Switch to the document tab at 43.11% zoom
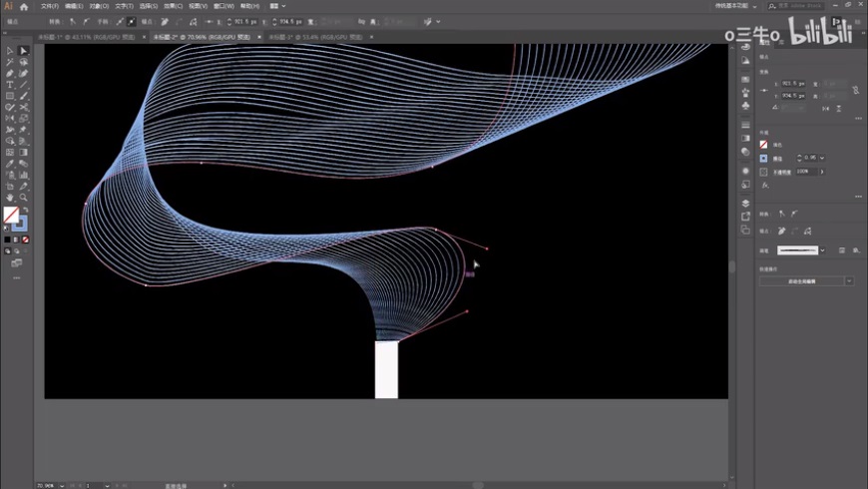Screen dimensions: 868x489 [x=87, y=37]
